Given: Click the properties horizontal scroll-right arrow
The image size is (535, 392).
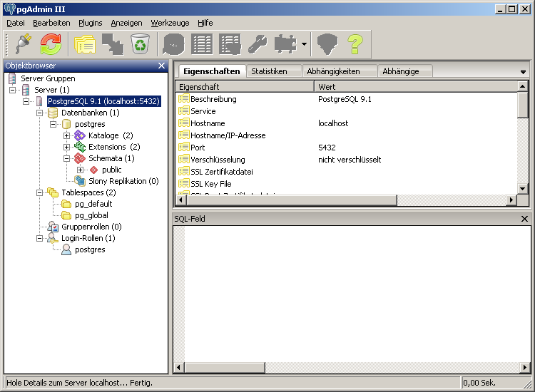Looking at the screenshot, I should click(511, 200).
